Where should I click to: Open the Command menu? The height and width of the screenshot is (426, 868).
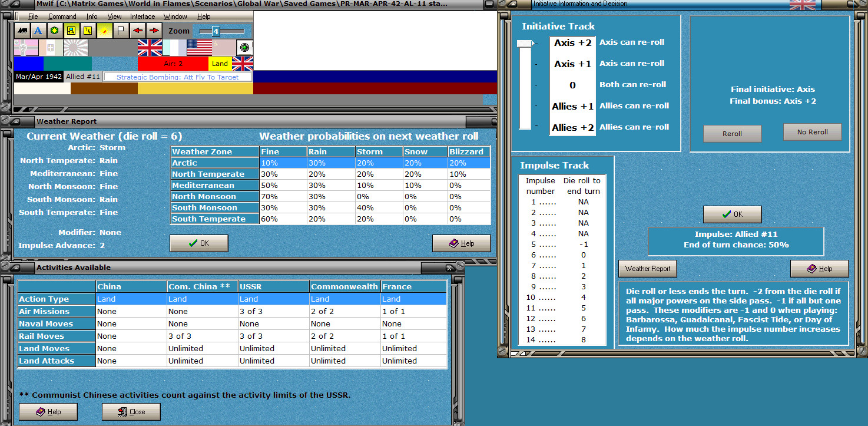(62, 16)
